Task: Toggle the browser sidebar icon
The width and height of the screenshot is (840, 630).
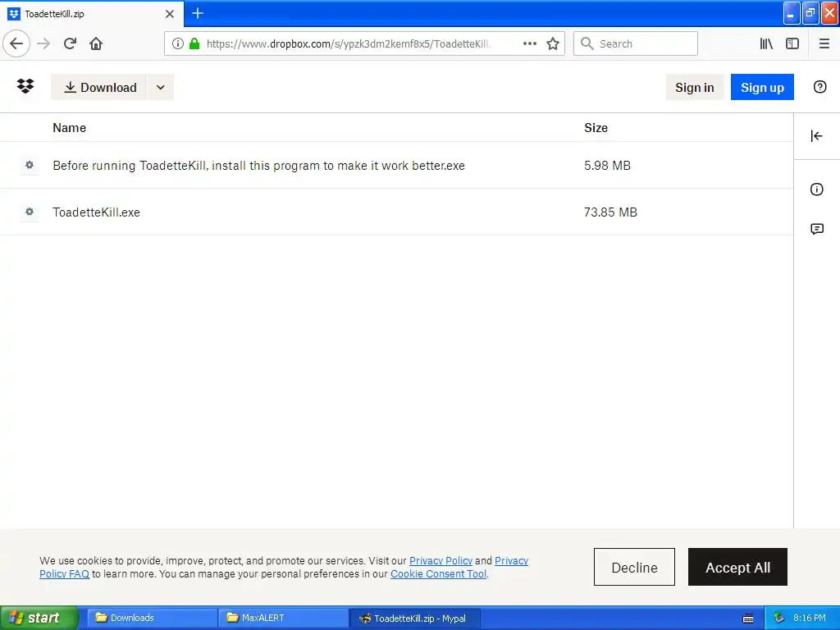Action: tap(792, 43)
